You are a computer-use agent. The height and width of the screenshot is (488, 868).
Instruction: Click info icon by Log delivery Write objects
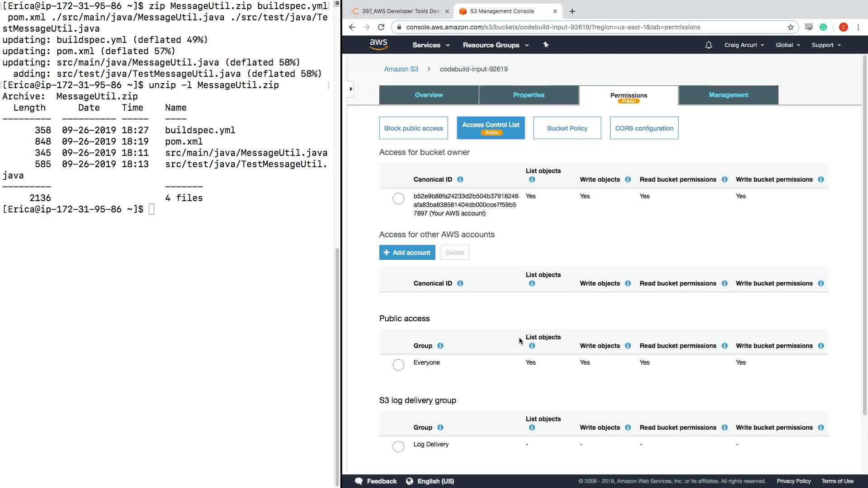point(627,427)
